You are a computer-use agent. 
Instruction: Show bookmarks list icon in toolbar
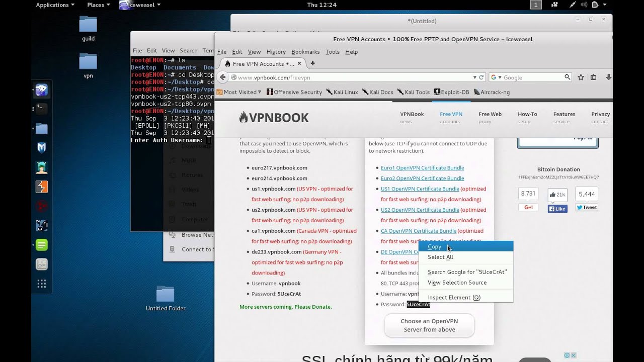(594, 77)
